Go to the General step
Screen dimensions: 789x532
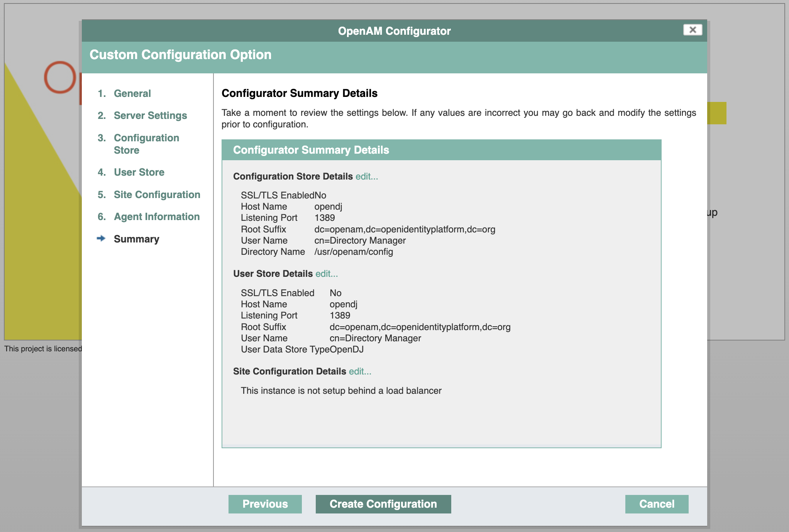[x=132, y=93]
